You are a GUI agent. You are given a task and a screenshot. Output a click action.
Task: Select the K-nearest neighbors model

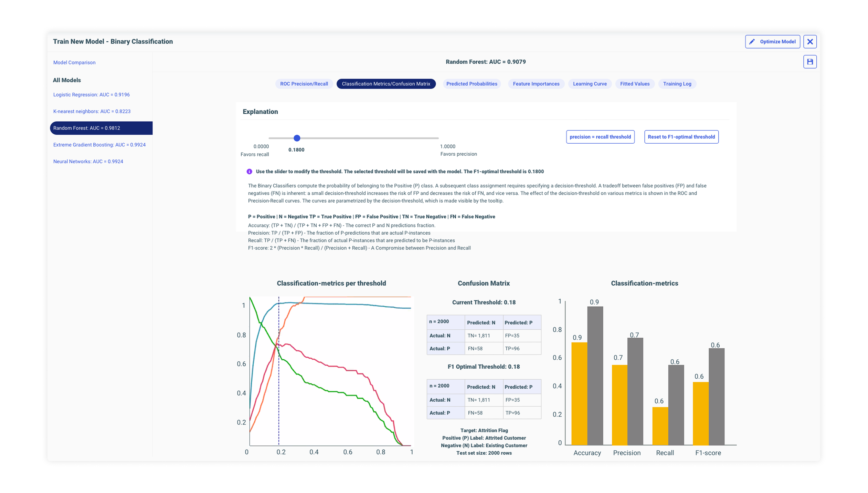[92, 111]
